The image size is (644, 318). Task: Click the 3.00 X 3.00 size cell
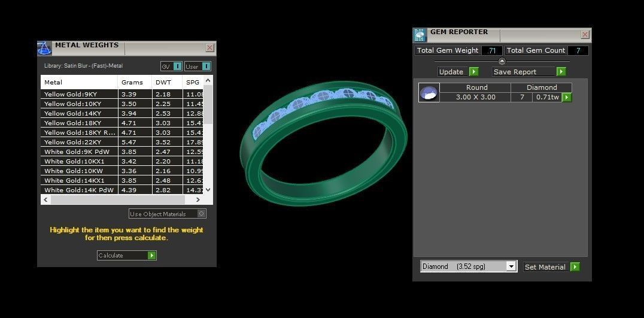[x=476, y=98]
